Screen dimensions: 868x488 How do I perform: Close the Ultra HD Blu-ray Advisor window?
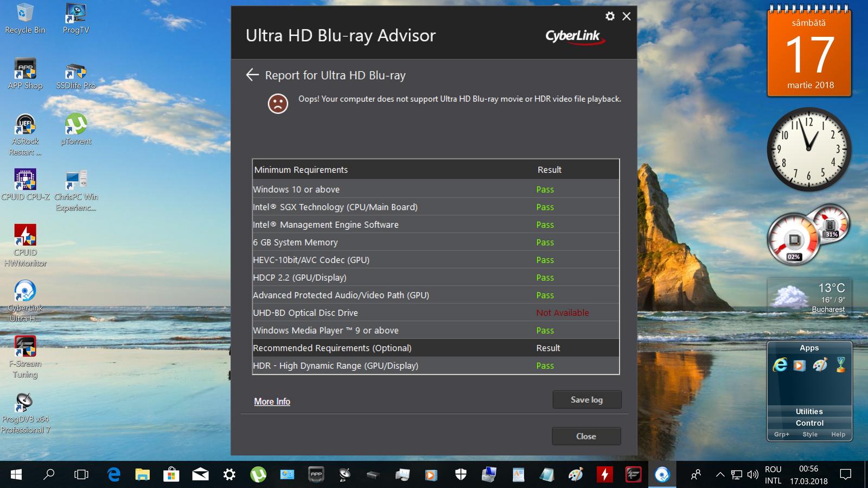pos(627,16)
